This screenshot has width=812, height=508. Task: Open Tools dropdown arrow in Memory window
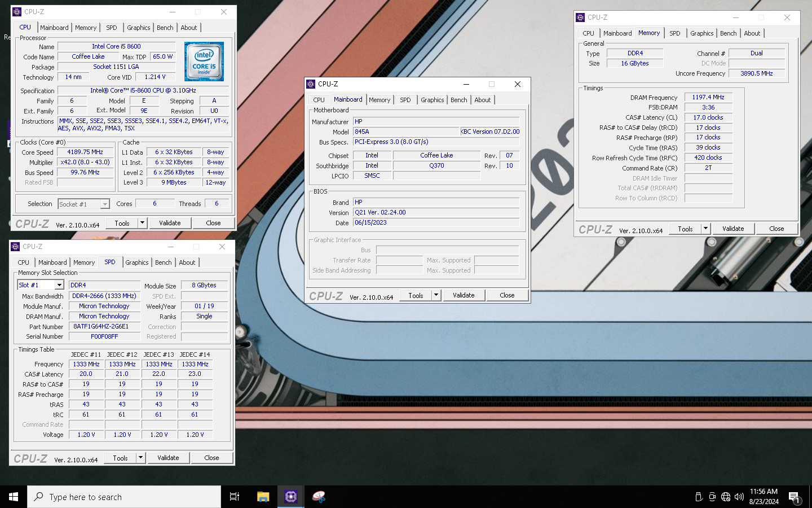click(705, 229)
